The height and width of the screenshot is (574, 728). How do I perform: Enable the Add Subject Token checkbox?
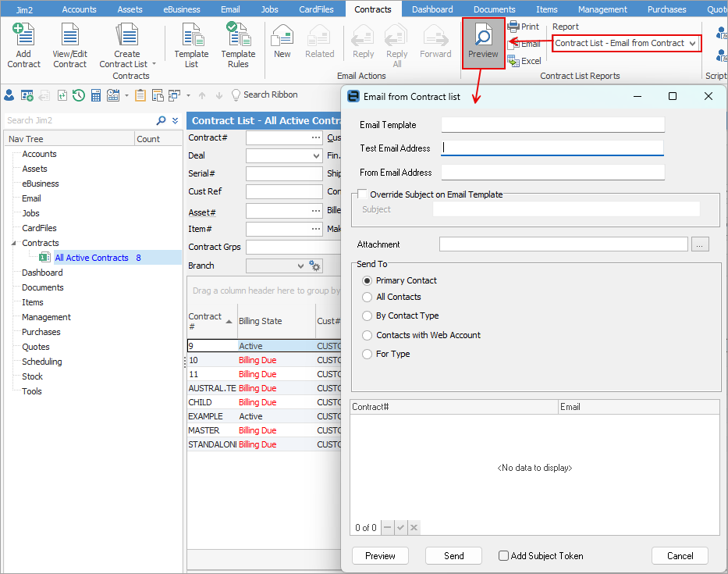click(x=503, y=555)
